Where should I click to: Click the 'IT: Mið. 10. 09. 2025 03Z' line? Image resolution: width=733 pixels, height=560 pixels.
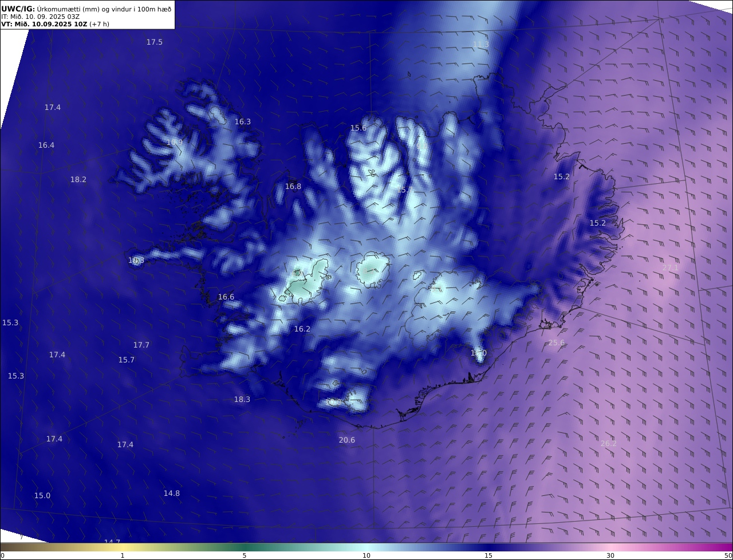pos(40,17)
